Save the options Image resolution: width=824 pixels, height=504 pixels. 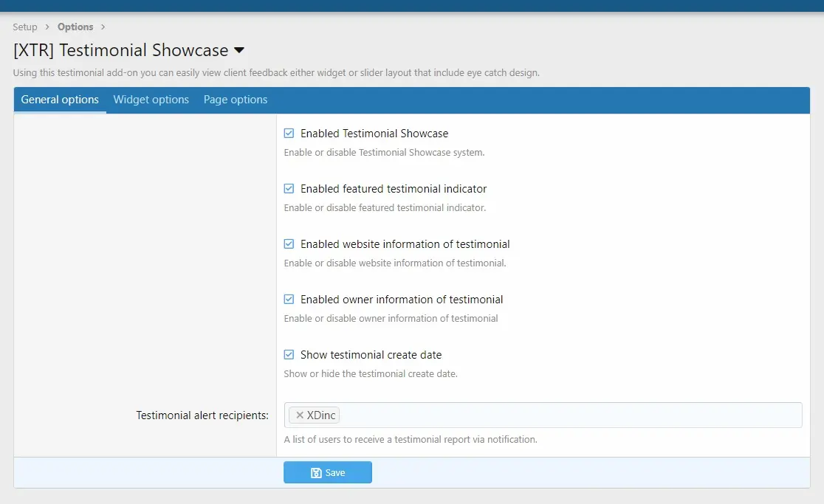[328, 472]
